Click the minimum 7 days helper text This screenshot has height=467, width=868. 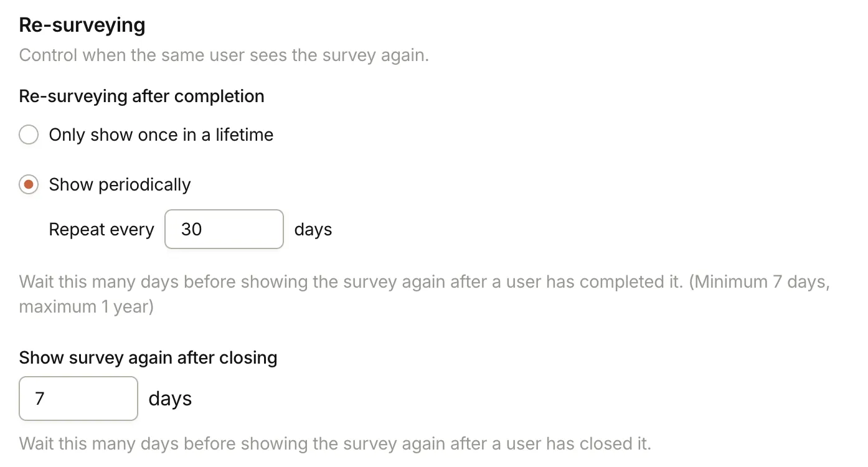tap(425, 281)
